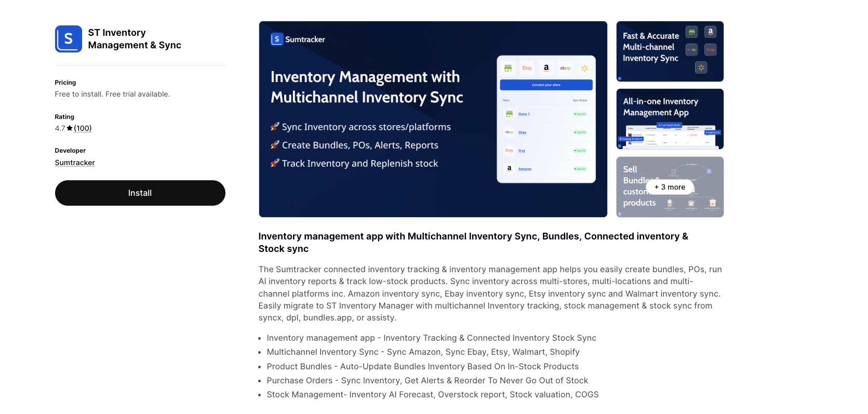This screenshot has width=868, height=414.
Task: Click the ST Inventory app logo icon
Action: [x=69, y=39]
